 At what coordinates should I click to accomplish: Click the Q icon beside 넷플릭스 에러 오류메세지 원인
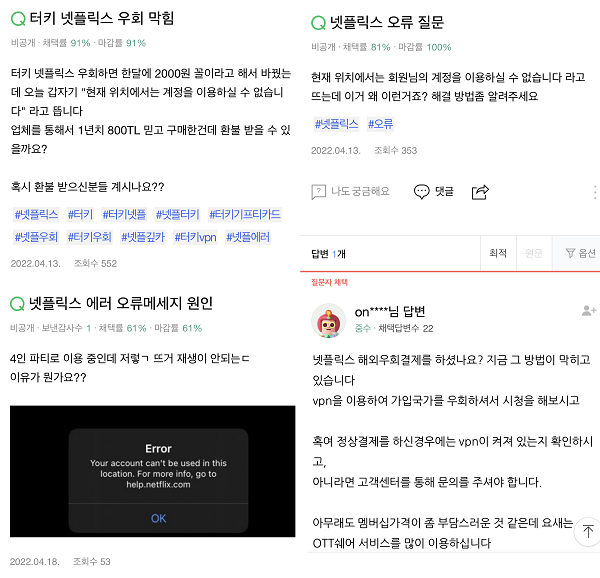(17, 304)
